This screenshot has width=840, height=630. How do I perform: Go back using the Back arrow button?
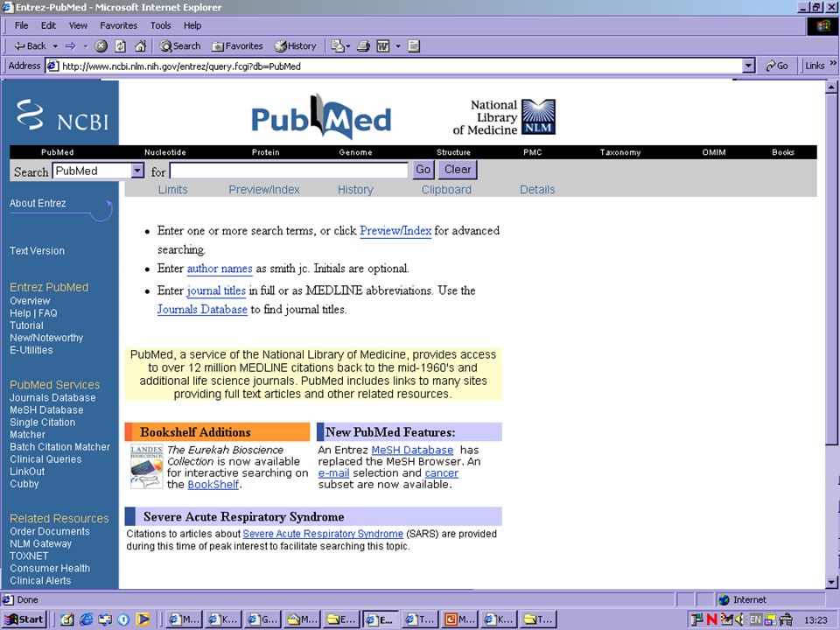[30, 46]
